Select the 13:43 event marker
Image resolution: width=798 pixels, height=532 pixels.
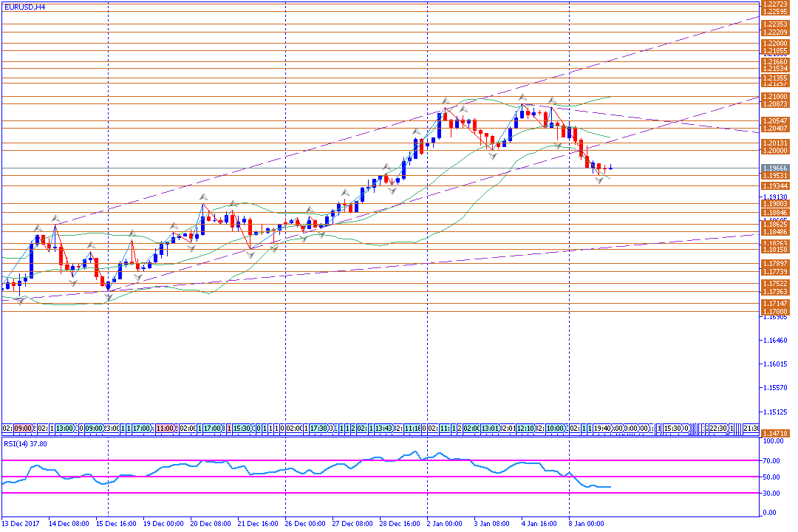point(383,428)
